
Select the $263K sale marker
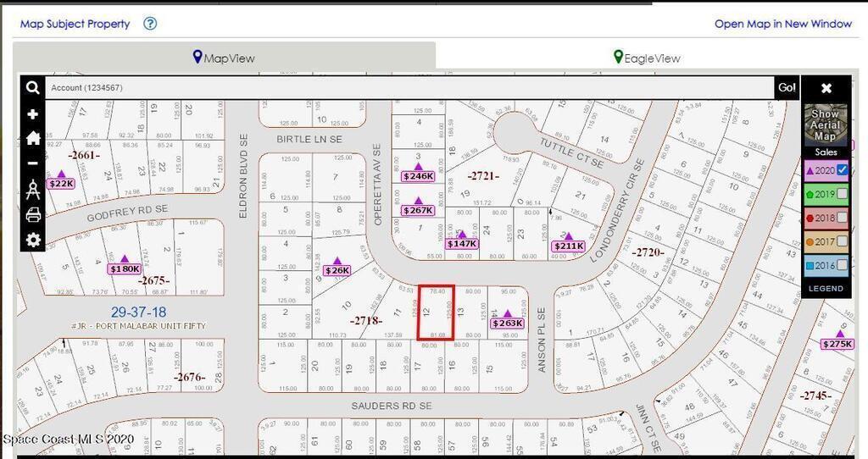coord(508,323)
